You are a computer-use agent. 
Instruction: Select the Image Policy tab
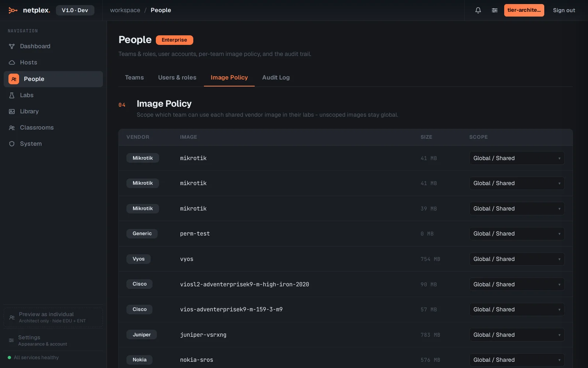tap(229, 78)
